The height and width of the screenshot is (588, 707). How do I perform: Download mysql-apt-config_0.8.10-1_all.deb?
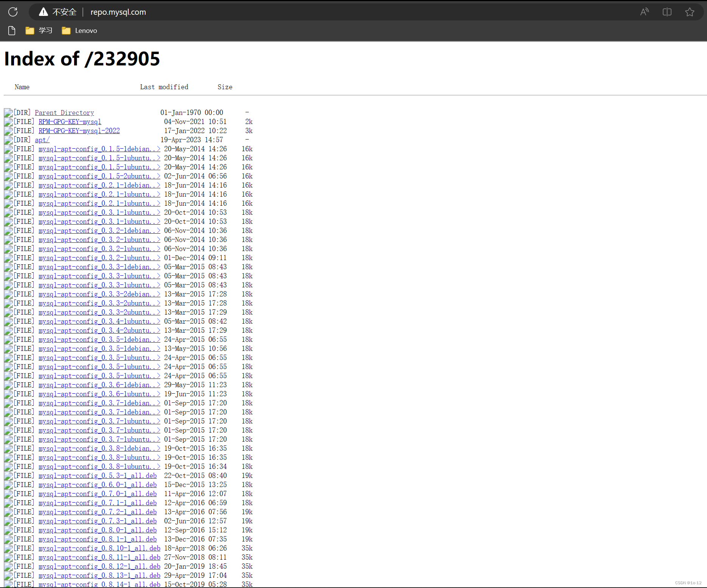(x=99, y=548)
